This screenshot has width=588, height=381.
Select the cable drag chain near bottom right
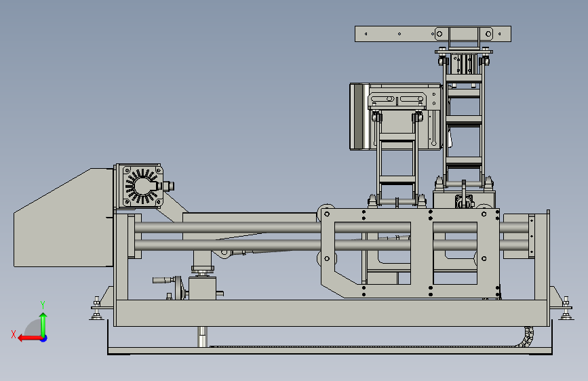527,338
